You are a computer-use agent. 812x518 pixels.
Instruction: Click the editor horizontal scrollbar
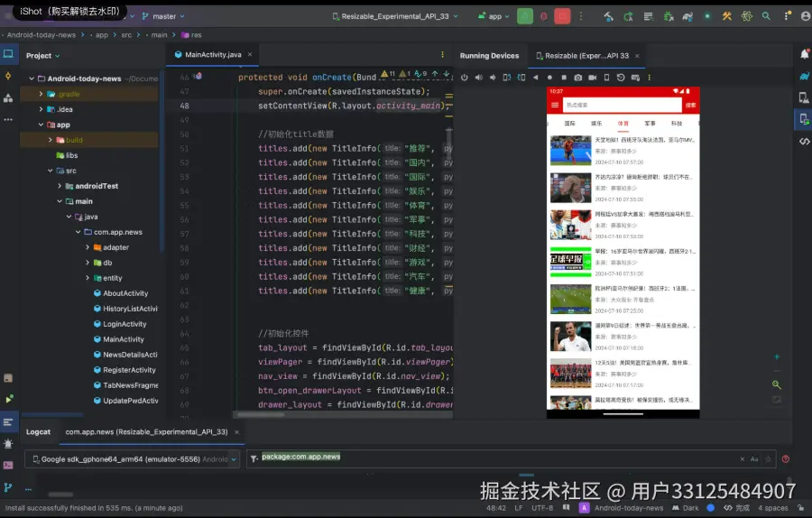261,414
